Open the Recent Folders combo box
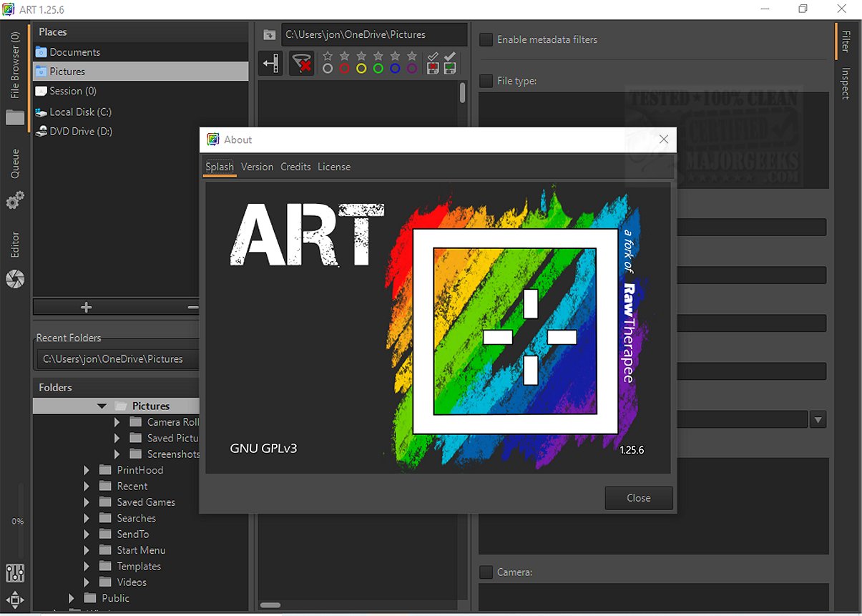Image resolution: width=862 pixels, height=616 pixels. coord(118,358)
